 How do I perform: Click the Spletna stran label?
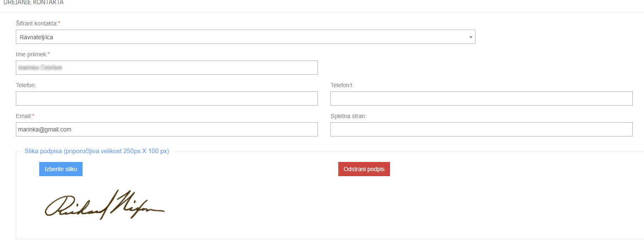[348, 116]
